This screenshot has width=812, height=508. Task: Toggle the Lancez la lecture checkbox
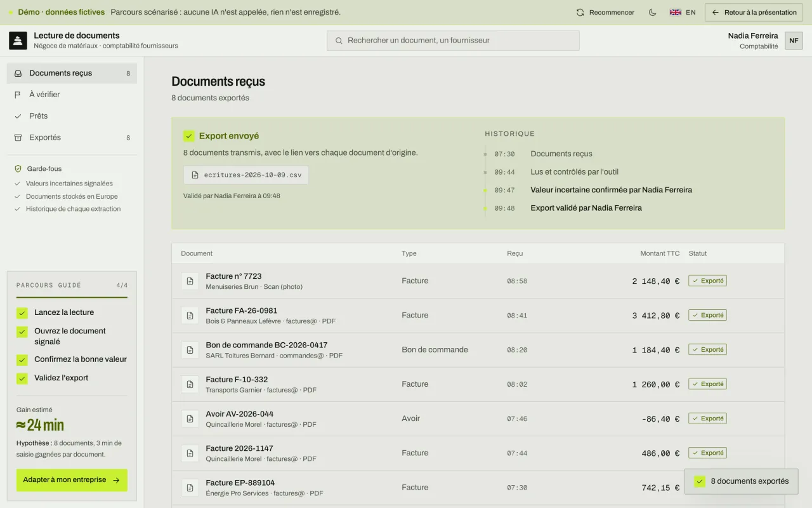coord(22,312)
